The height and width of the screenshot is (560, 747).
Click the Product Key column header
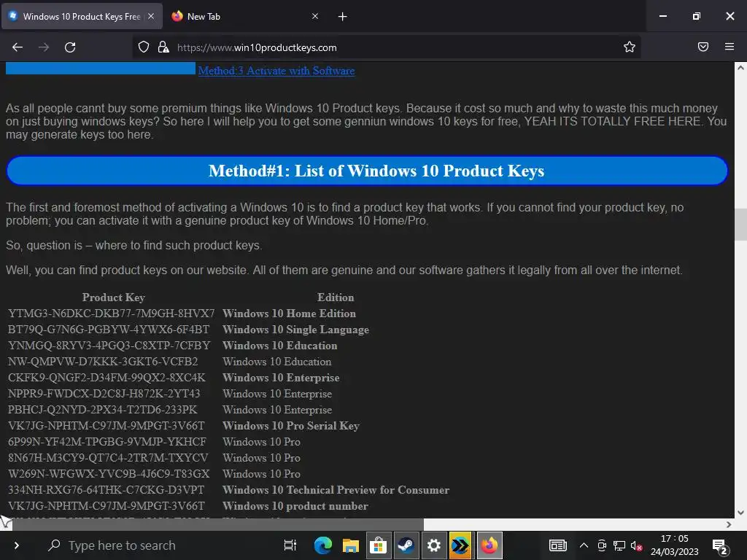(x=113, y=297)
